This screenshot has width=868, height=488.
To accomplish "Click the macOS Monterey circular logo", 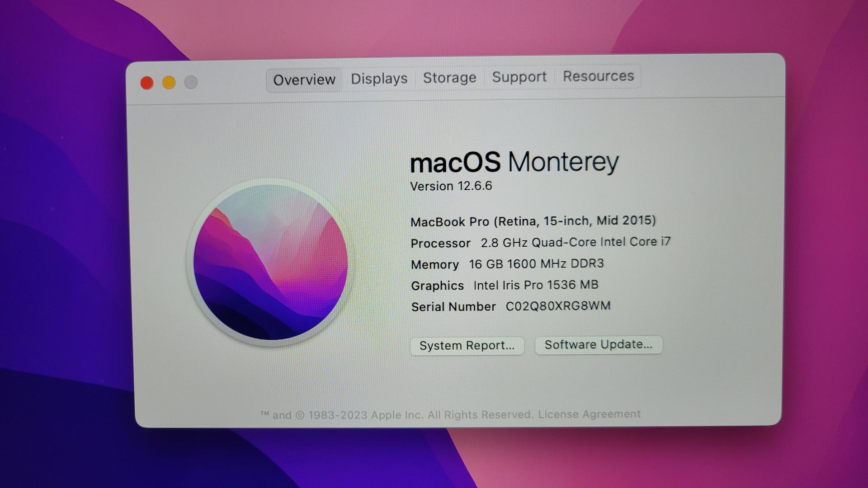I will [x=270, y=262].
